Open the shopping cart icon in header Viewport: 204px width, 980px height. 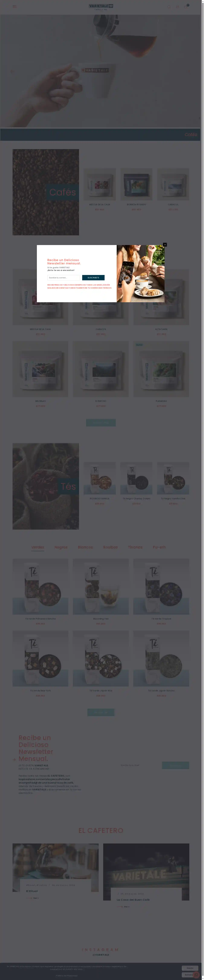186,7
